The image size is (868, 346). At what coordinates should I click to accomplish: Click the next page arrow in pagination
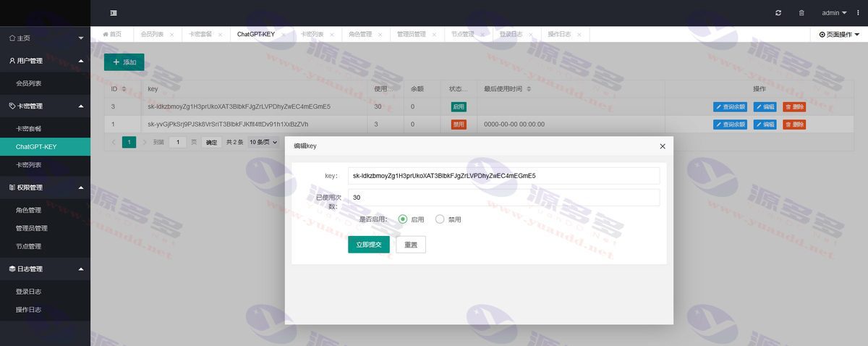pyautogui.click(x=144, y=143)
